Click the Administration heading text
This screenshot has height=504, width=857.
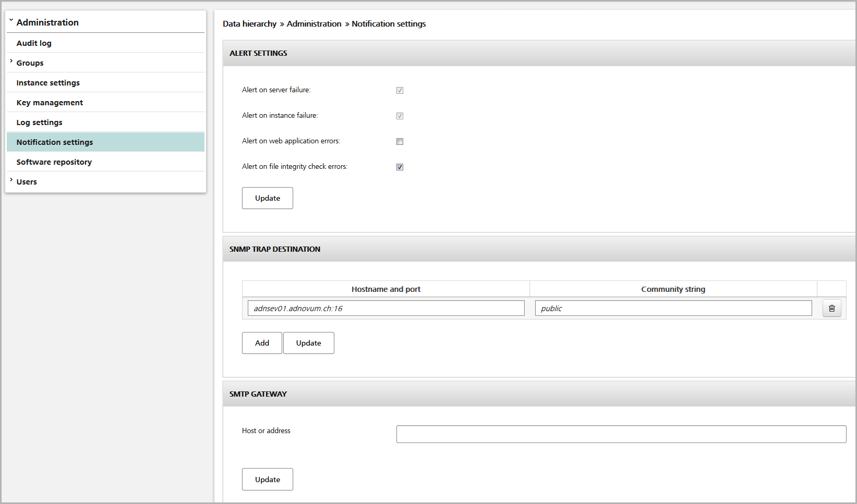pos(47,22)
